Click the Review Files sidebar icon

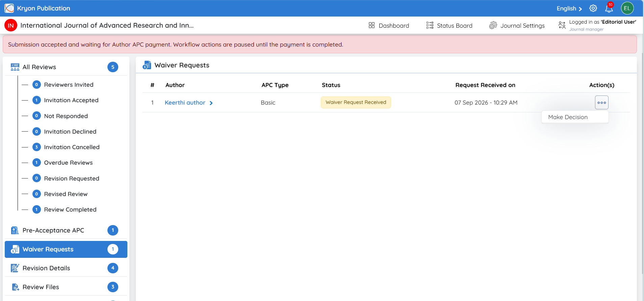click(x=15, y=287)
